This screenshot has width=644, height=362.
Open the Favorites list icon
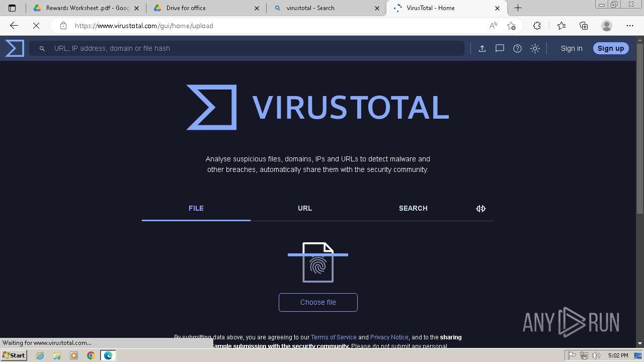point(561,26)
